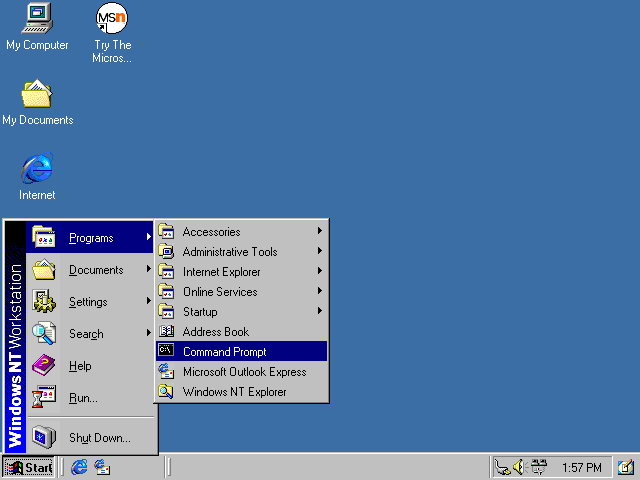Click the My Documents icon label text
Image resolution: width=640 pixels, height=480 pixels.
pos(38,120)
